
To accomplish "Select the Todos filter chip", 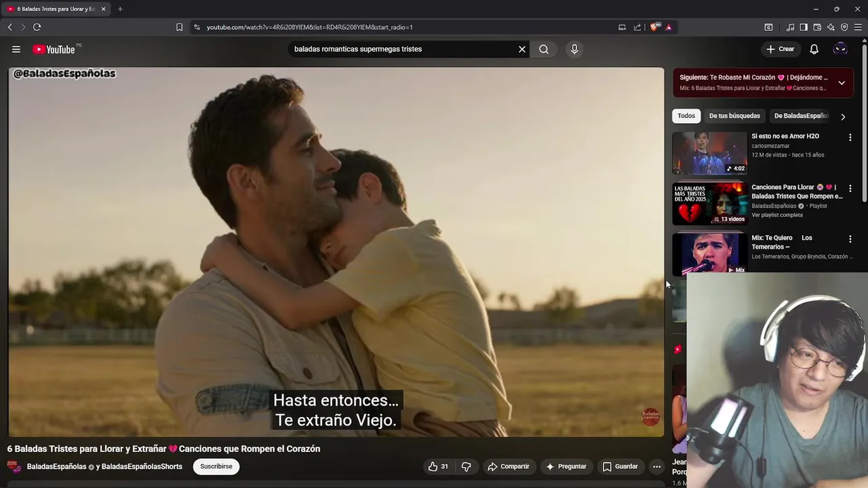I will click(x=686, y=116).
